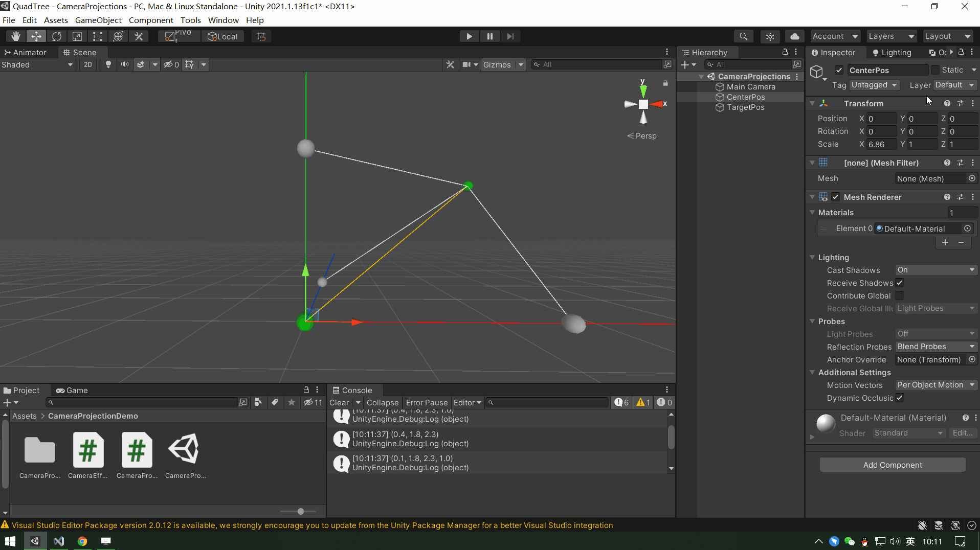Select the Scale tool
Screen dimensions: 980x550
click(77, 36)
